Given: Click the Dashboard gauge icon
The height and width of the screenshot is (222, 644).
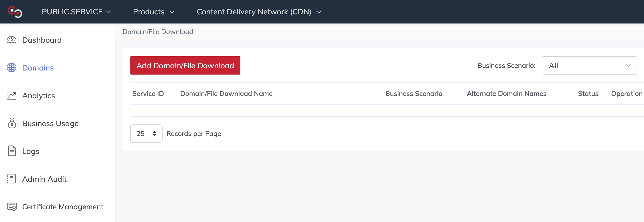Looking at the screenshot, I should (12, 40).
